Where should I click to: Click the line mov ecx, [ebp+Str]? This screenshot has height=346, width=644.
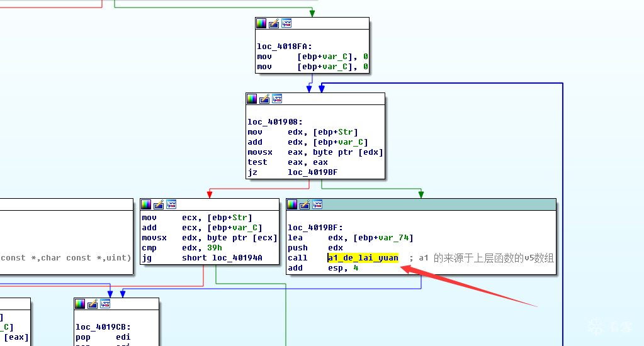[x=197, y=218]
